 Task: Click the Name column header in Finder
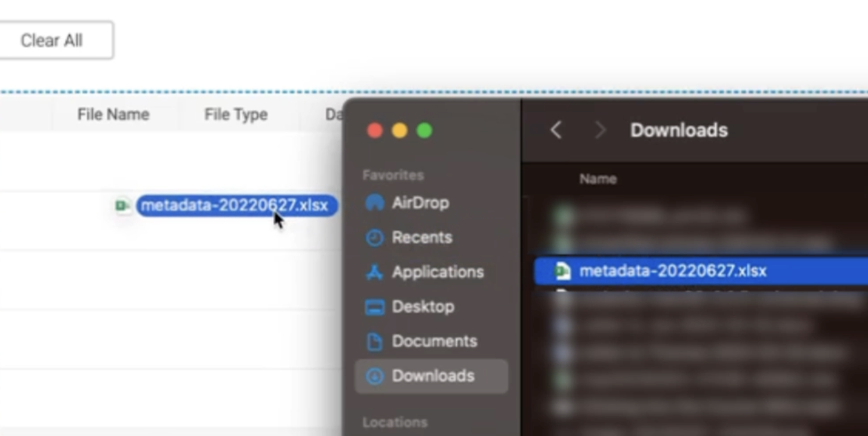598,179
